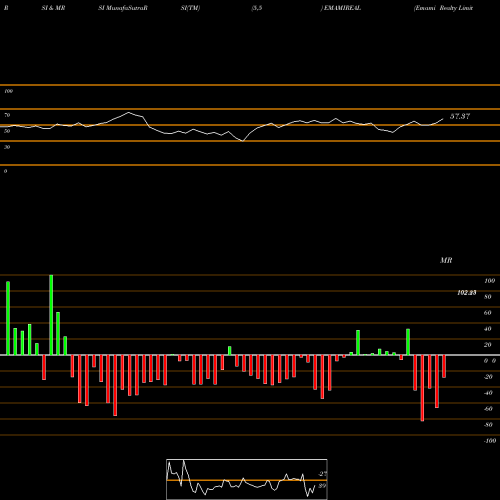Click the RSI line trough near 30
Image resolution: width=500 pixels, height=500 pixels.
(243, 141)
